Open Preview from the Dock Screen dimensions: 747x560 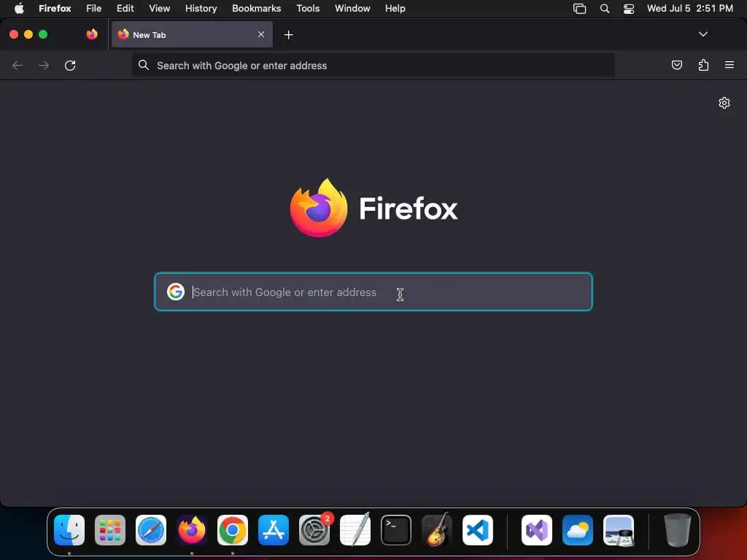619,530
